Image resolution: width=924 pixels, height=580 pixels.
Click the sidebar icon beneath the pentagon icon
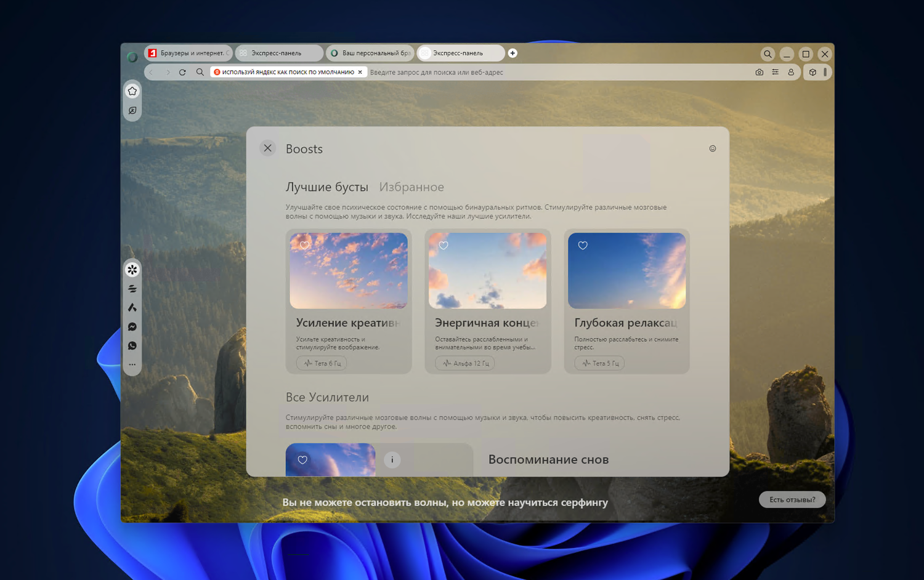[x=132, y=111]
